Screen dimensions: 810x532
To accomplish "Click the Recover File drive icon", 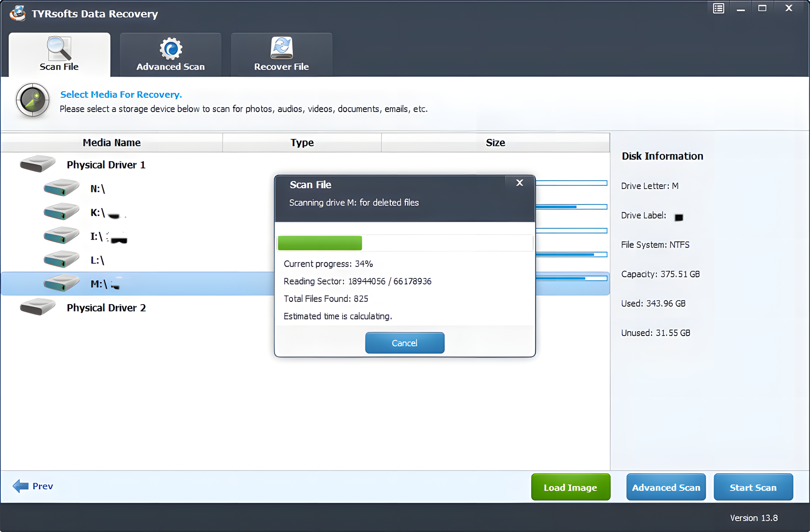I will (281, 48).
